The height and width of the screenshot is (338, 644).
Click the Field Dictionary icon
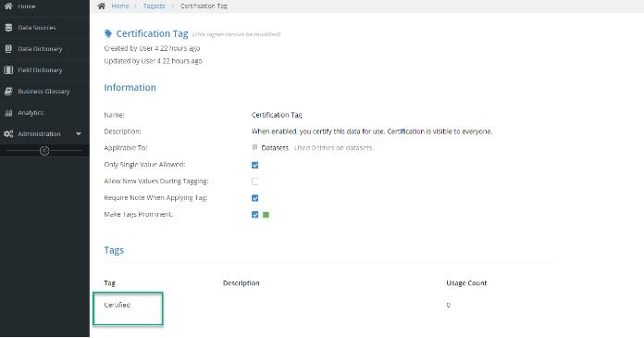point(8,69)
